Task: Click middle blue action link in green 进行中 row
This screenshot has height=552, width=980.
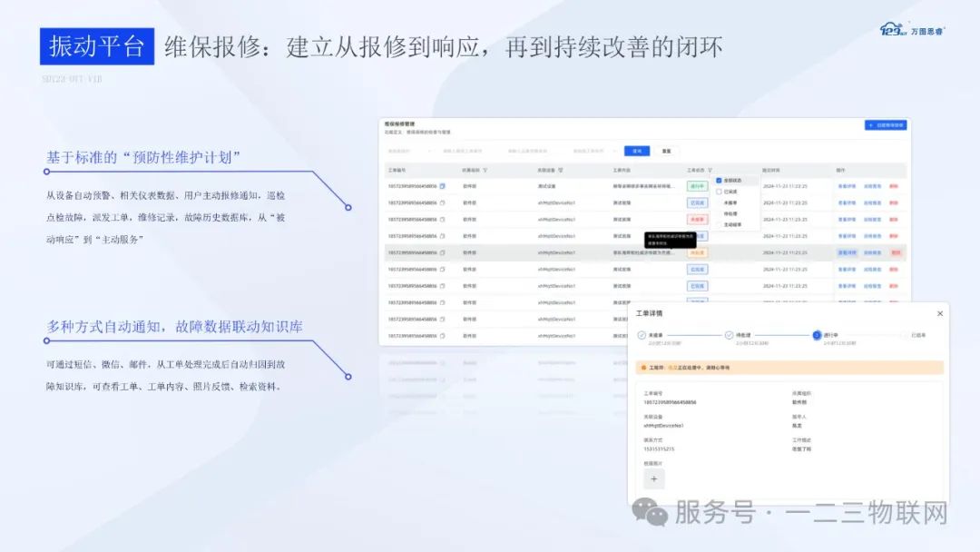Action: click(873, 186)
